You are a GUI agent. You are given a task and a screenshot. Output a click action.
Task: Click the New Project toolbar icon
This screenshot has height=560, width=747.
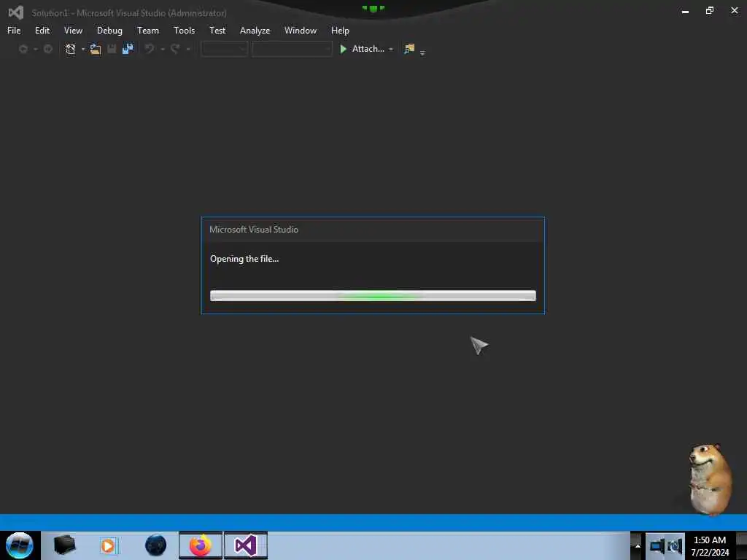click(x=71, y=49)
